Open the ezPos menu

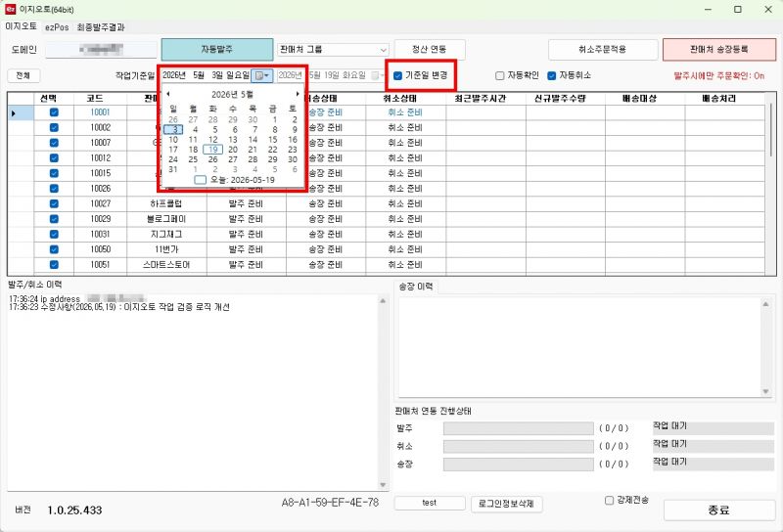coord(57,27)
